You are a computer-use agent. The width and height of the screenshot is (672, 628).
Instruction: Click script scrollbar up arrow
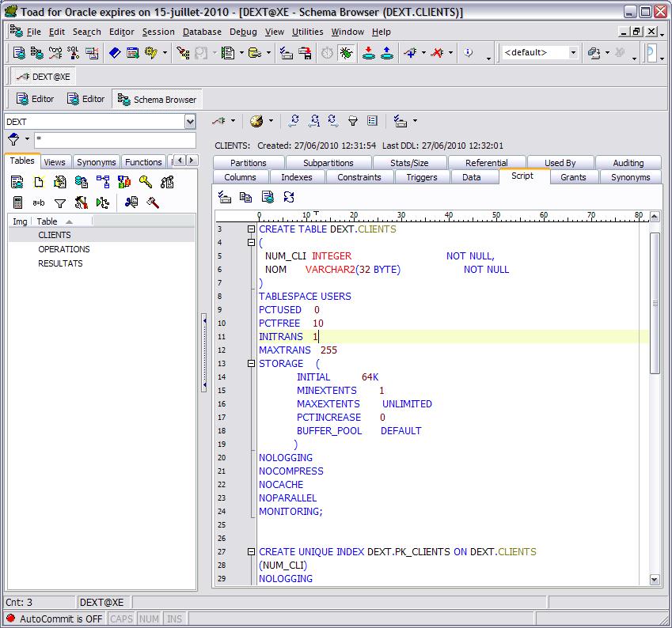pos(655,217)
